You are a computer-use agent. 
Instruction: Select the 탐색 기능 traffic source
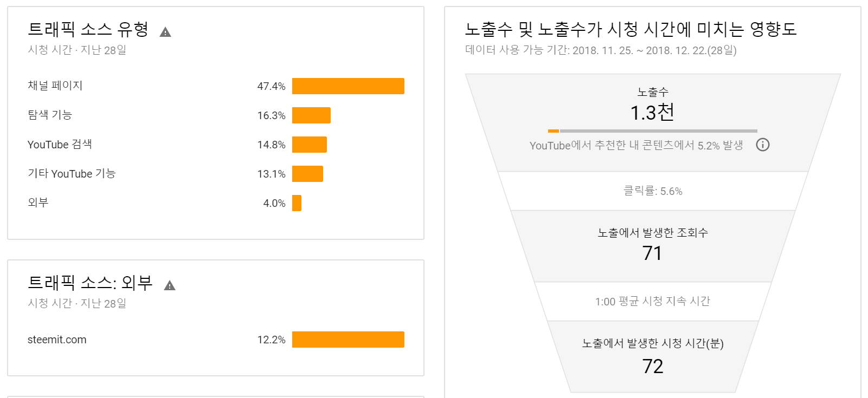click(216, 115)
